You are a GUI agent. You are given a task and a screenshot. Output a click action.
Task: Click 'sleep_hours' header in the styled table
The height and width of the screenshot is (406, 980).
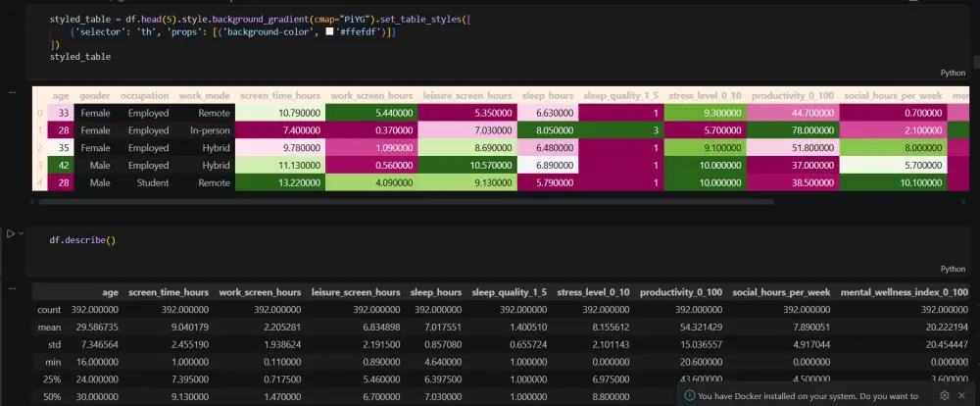[548, 96]
